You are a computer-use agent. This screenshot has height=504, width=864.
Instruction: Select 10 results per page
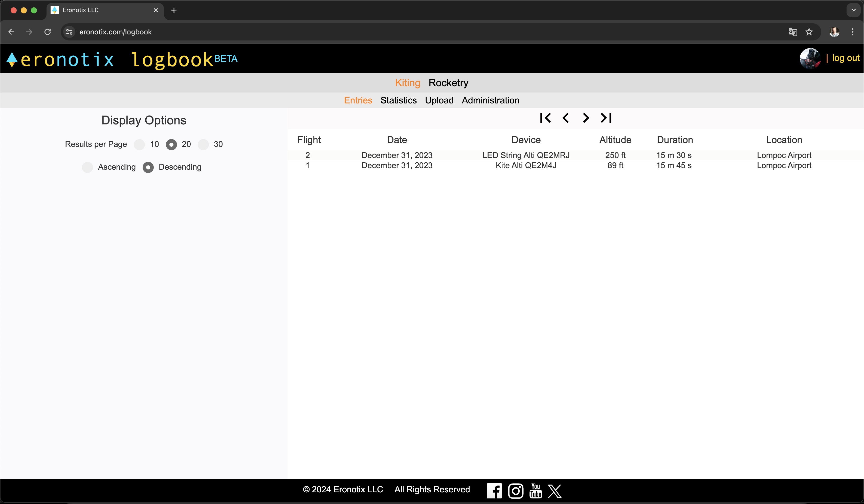tap(139, 144)
